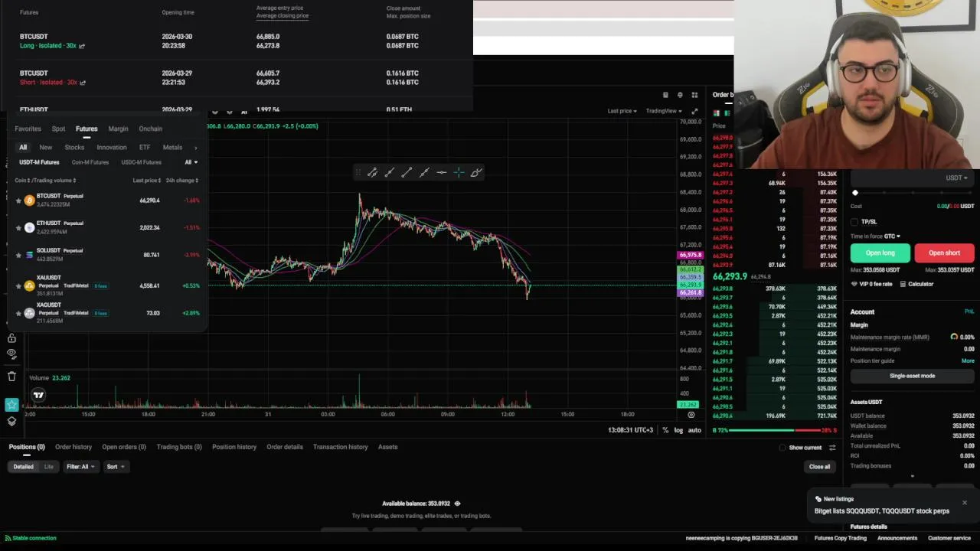The width and height of the screenshot is (980, 551).
Task: Switch to the Favorites tab
Action: (28, 129)
